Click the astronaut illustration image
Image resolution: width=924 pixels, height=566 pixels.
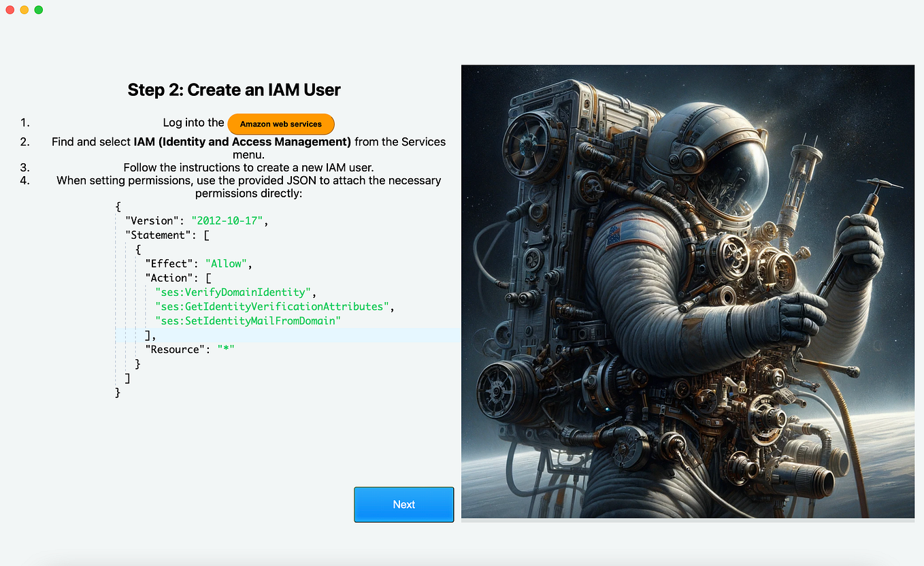click(687, 291)
